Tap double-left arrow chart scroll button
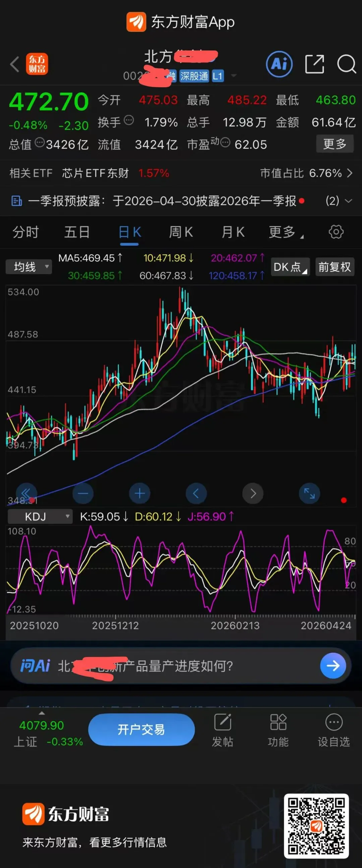362x868 pixels. coord(26,493)
